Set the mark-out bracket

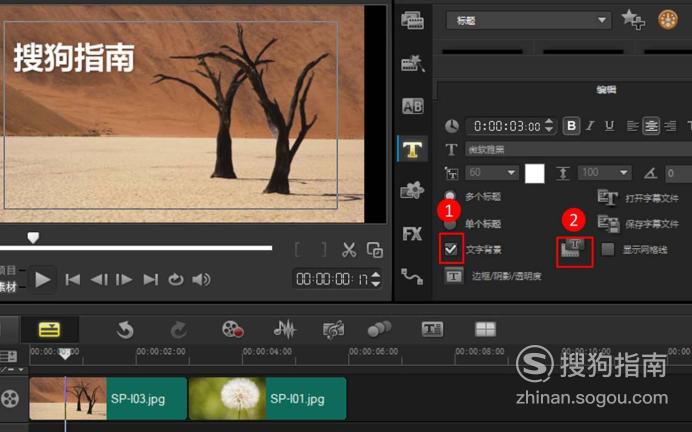[x=324, y=250]
